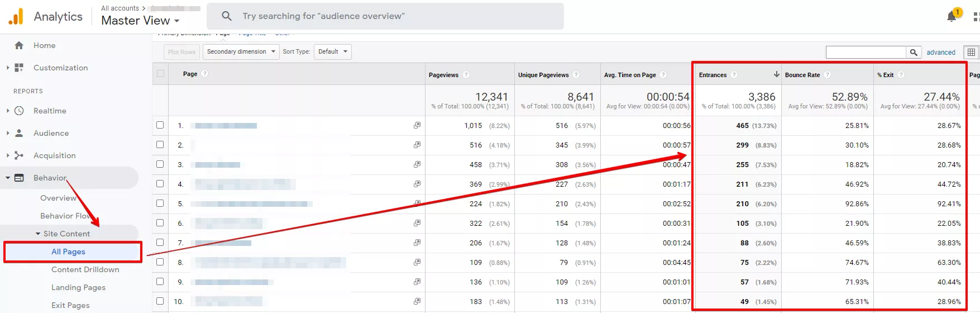The height and width of the screenshot is (313, 980).
Task: Open the notifications bell
Action: point(952,17)
